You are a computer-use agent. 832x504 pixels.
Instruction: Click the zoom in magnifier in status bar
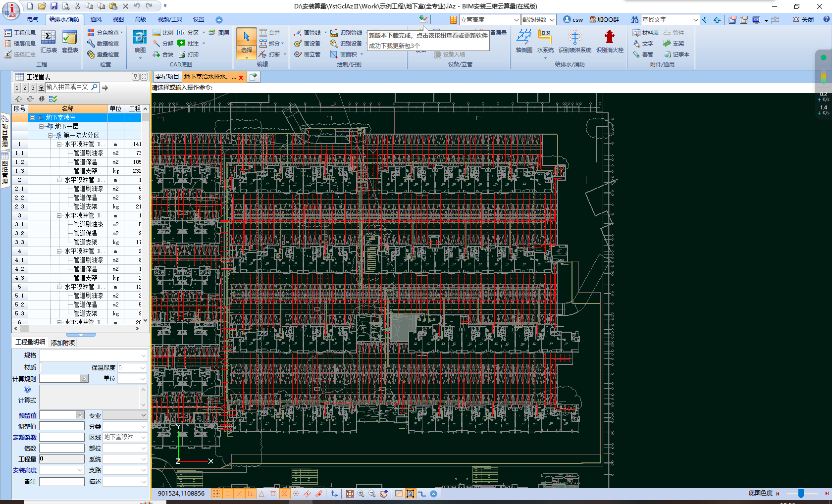coord(361,494)
